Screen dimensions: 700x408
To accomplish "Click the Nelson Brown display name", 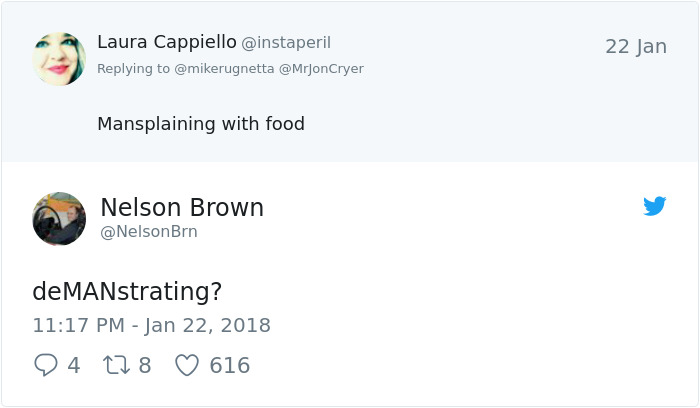I will [x=182, y=208].
